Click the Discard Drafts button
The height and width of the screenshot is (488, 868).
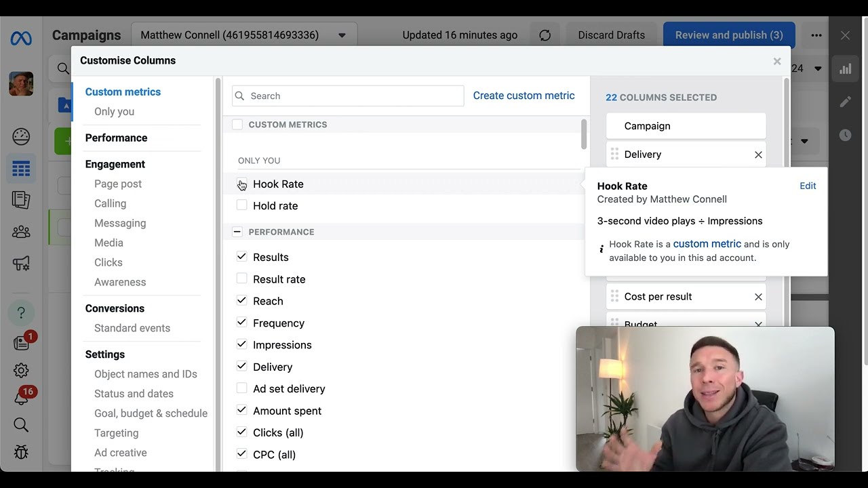[612, 35]
